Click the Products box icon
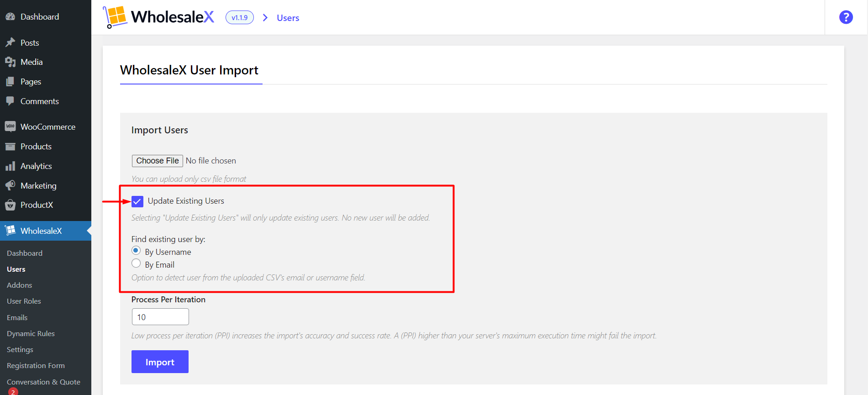The height and width of the screenshot is (395, 868). 10,147
